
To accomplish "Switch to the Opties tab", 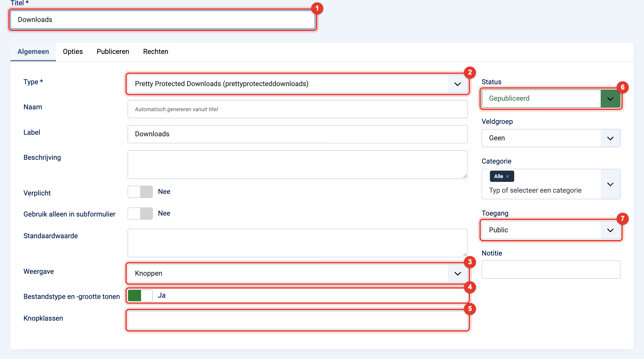I will pyautogui.click(x=73, y=52).
